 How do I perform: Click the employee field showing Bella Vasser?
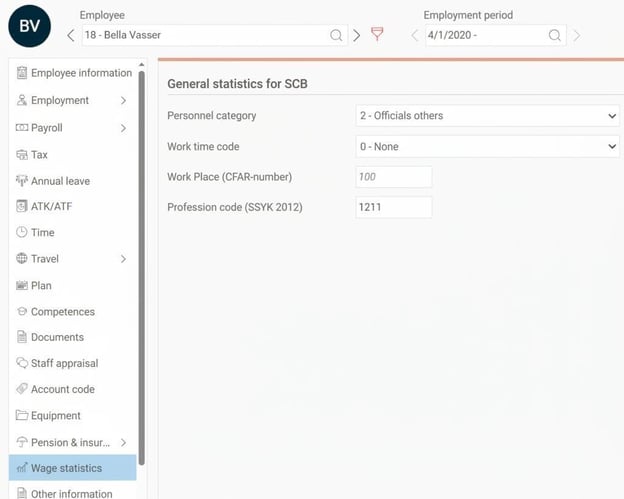point(215,35)
